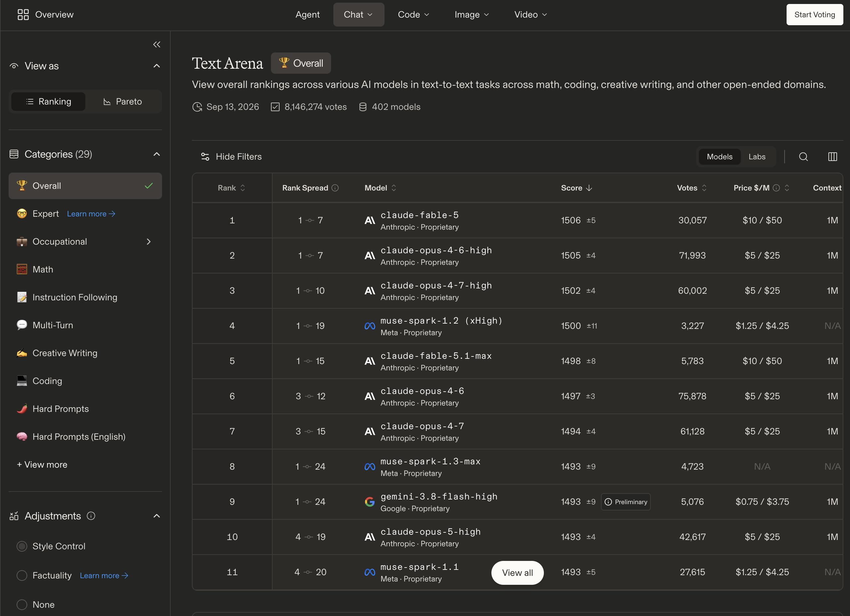Click the claude-opus-5-high model name
The width and height of the screenshot is (850, 616).
pos(430,532)
